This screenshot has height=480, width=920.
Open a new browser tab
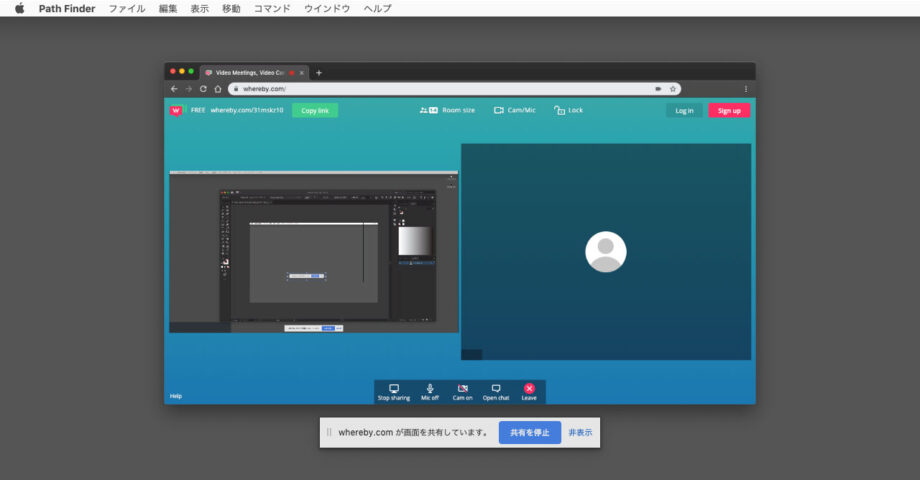[319, 73]
